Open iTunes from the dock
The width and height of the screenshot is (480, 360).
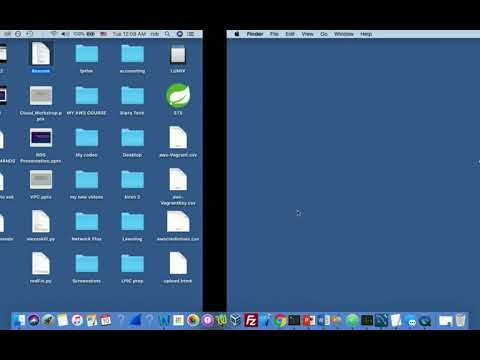77,321
